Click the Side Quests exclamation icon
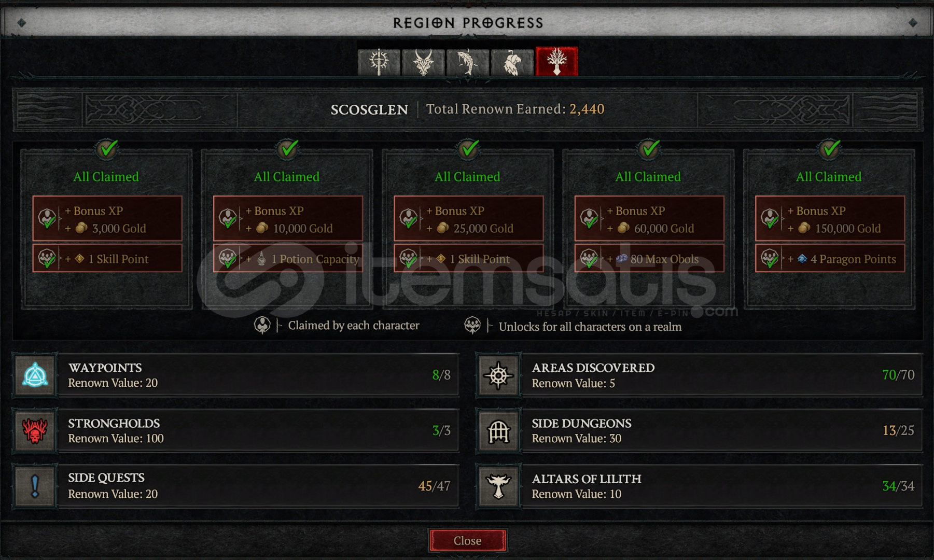Screen dimensions: 934x560 point(35,486)
